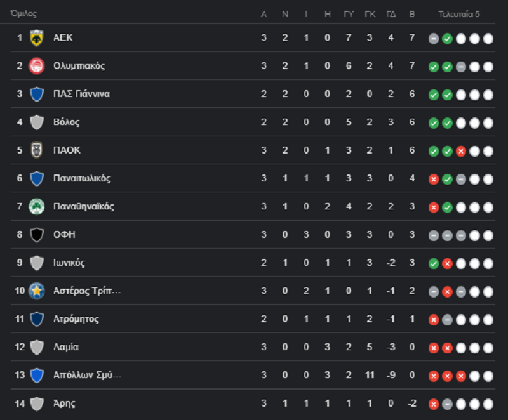Select the ΠΑΟΚ club logo
The width and height of the screenshot is (508, 420).
click(x=37, y=150)
